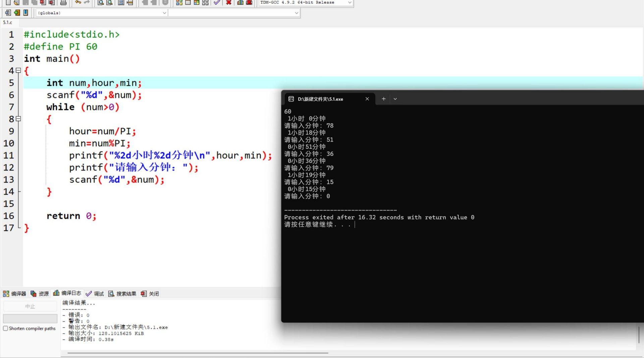Rebuild all files
The image size is (644, 358).
[205, 2]
